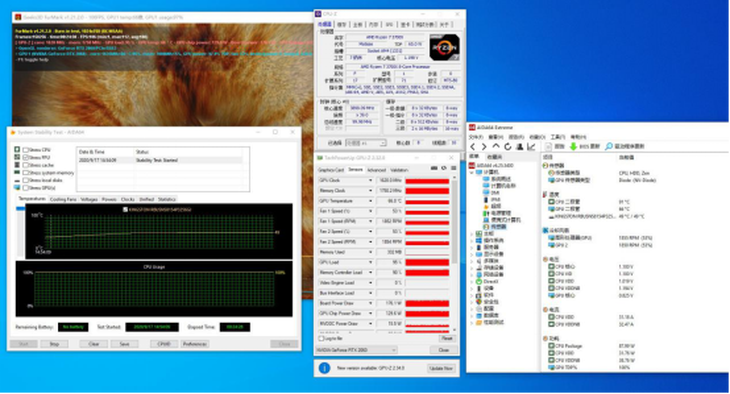
Task: Click the FurMark title bar icon
Action: 18,17
